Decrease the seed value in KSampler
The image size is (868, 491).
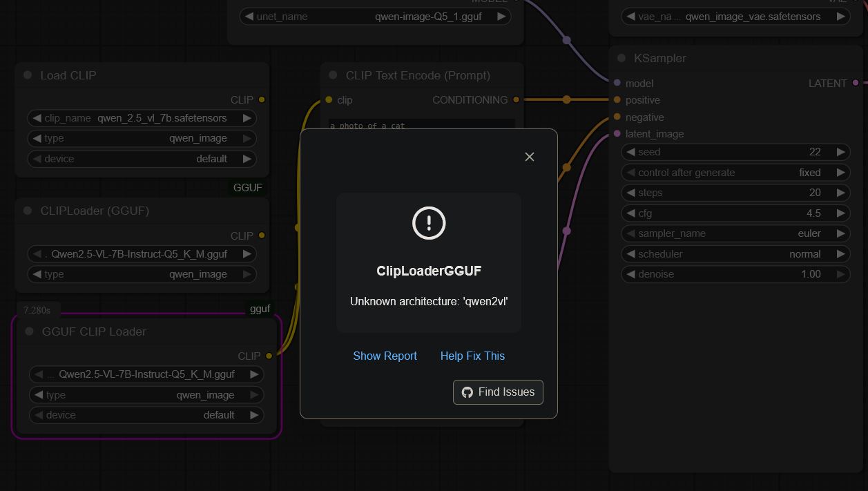point(630,152)
